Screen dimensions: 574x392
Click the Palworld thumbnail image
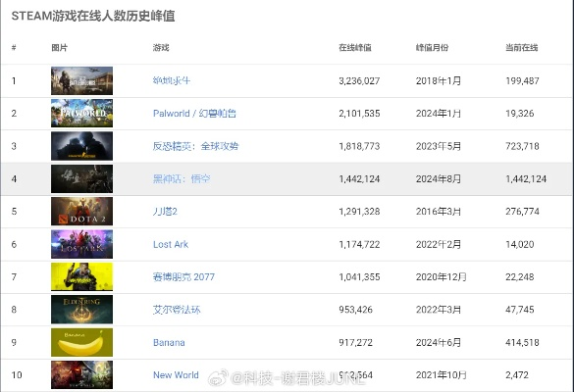point(82,114)
